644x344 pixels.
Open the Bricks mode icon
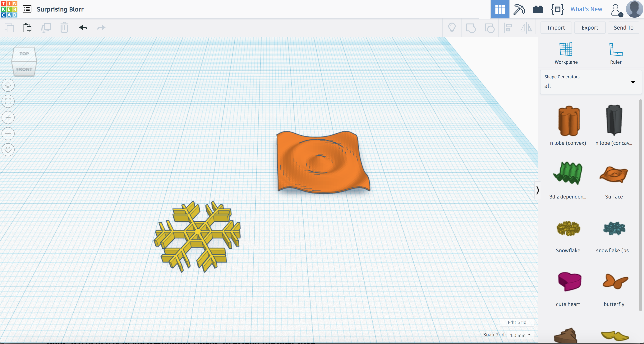[538, 9]
